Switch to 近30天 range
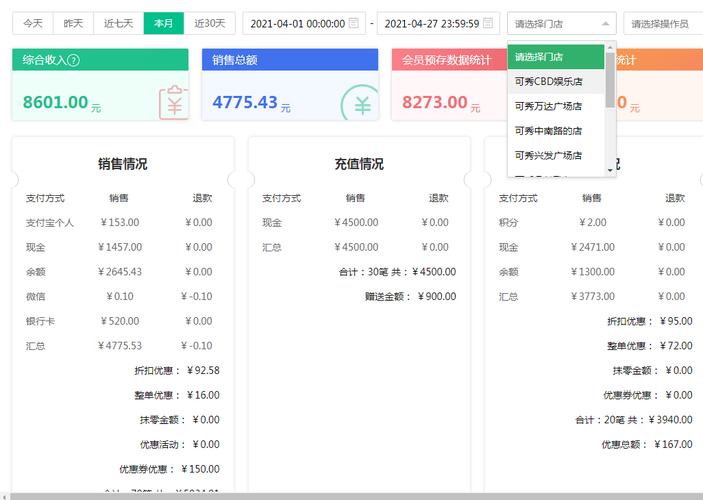 point(209,23)
